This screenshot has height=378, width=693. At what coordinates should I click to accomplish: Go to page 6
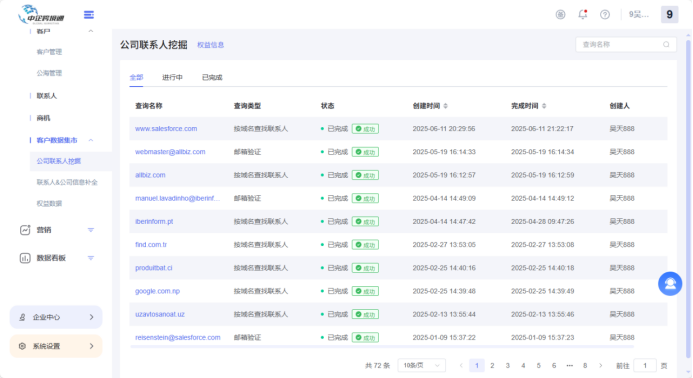554,365
